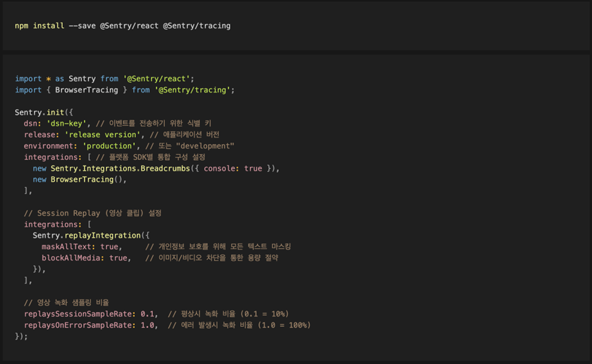This screenshot has width=592, height=364.
Task: Click the "'dsn-key'" string value
Action: tap(66, 123)
